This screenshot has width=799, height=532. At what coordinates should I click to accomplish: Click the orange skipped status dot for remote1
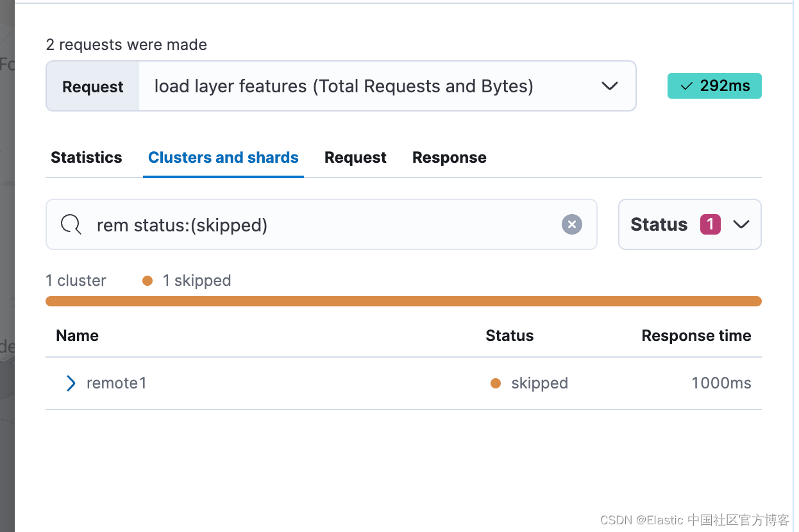(496, 383)
